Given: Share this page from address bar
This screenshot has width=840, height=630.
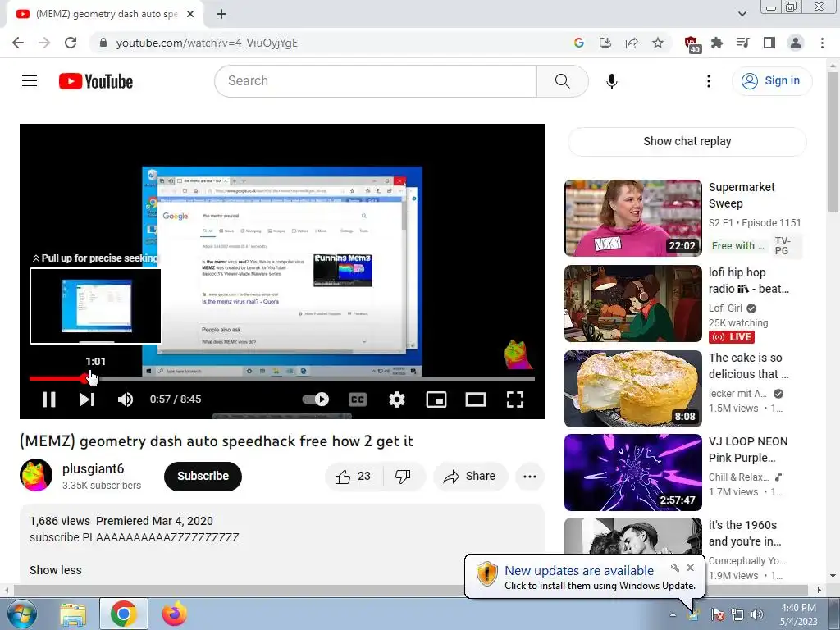Looking at the screenshot, I should pos(632,43).
